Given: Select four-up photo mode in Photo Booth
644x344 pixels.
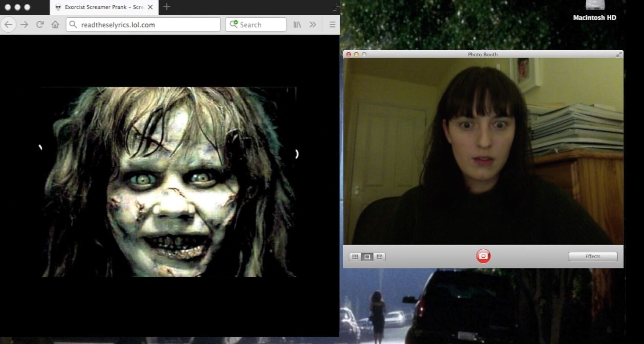Looking at the screenshot, I should pyautogui.click(x=355, y=257).
